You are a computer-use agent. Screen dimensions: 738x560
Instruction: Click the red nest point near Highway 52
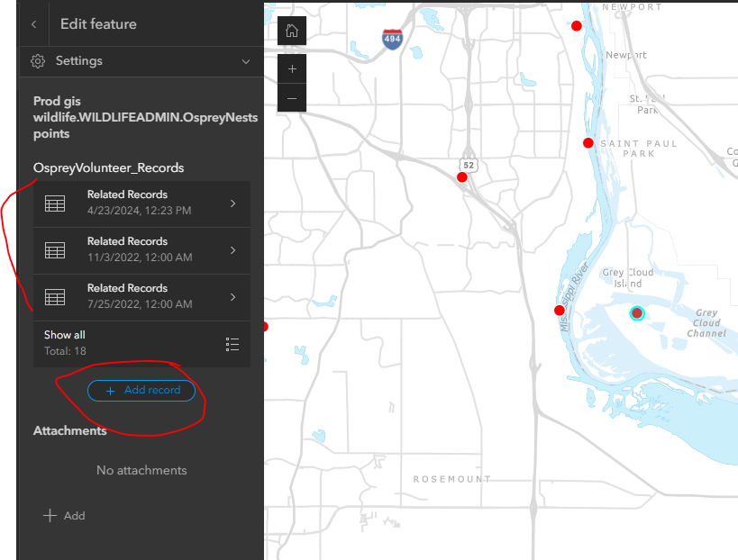pos(462,177)
